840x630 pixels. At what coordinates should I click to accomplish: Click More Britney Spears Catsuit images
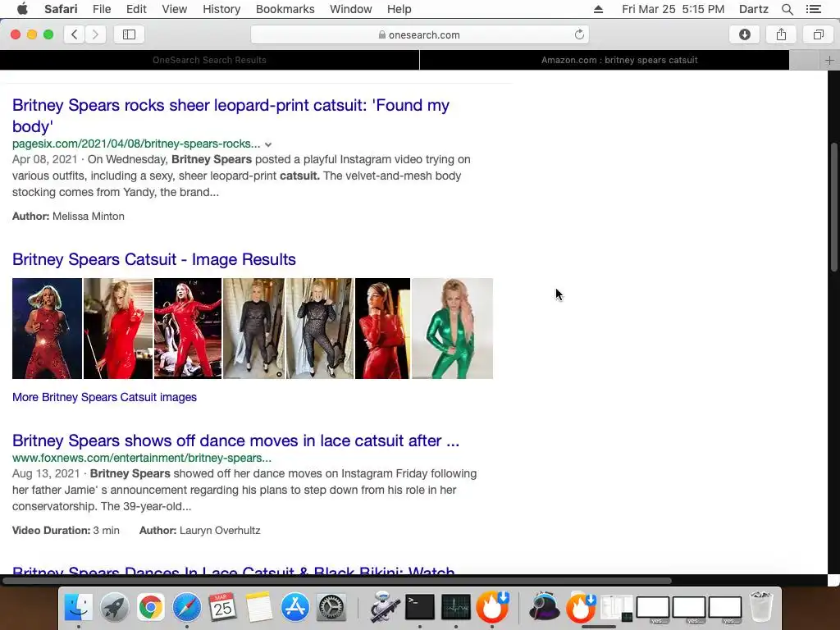(104, 397)
